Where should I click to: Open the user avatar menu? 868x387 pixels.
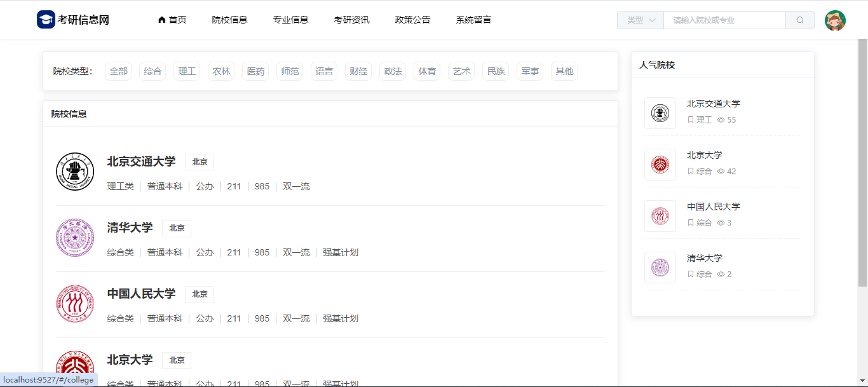(x=835, y=20)
